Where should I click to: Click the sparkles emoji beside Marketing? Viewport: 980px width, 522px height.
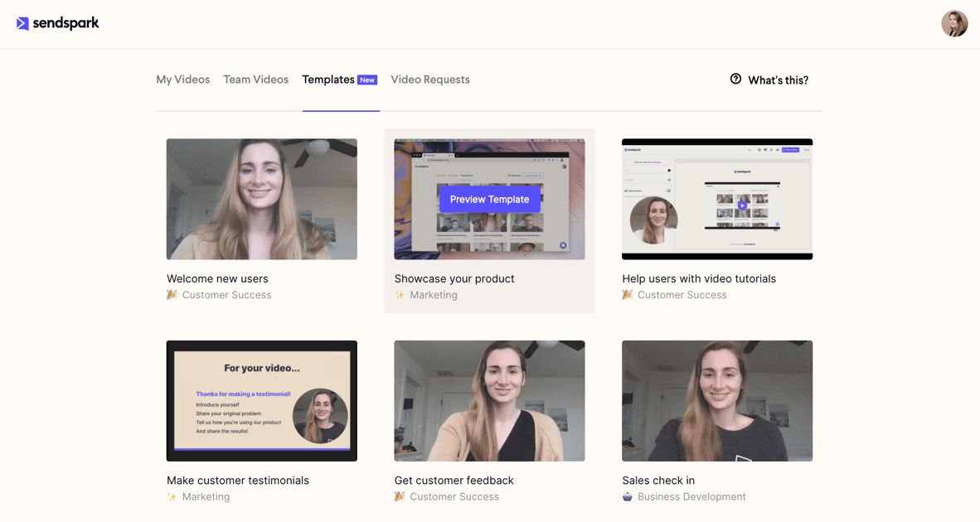(399, 295)
